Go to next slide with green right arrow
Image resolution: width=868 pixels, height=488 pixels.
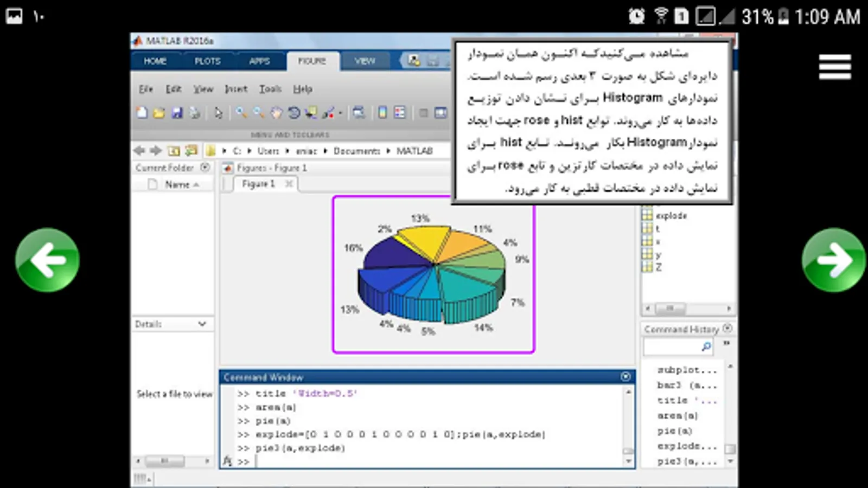[x=834, y=260]
